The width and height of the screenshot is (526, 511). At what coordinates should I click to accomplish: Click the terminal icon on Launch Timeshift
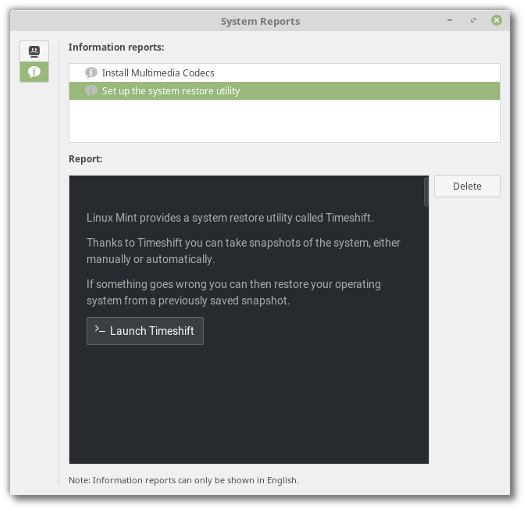100,330
